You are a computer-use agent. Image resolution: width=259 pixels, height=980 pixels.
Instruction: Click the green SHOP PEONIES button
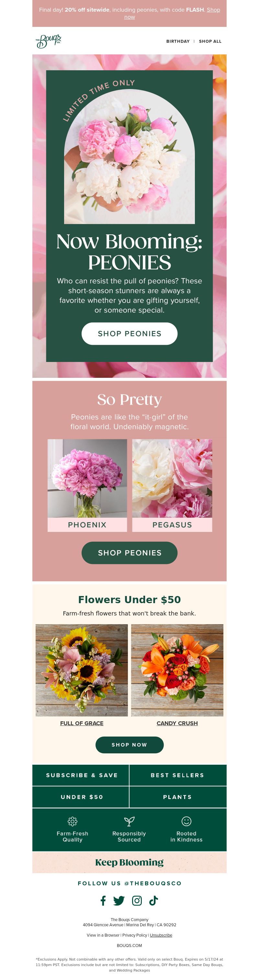(129, 553)
